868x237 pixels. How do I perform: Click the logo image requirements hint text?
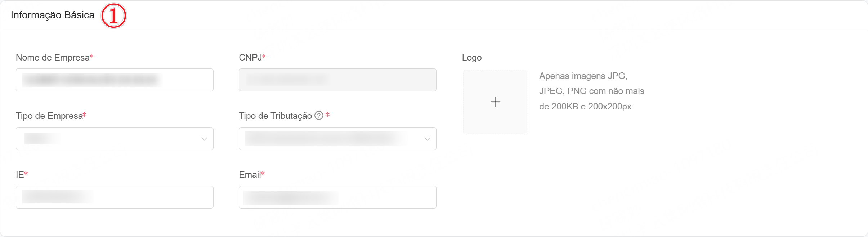[591, 91]
